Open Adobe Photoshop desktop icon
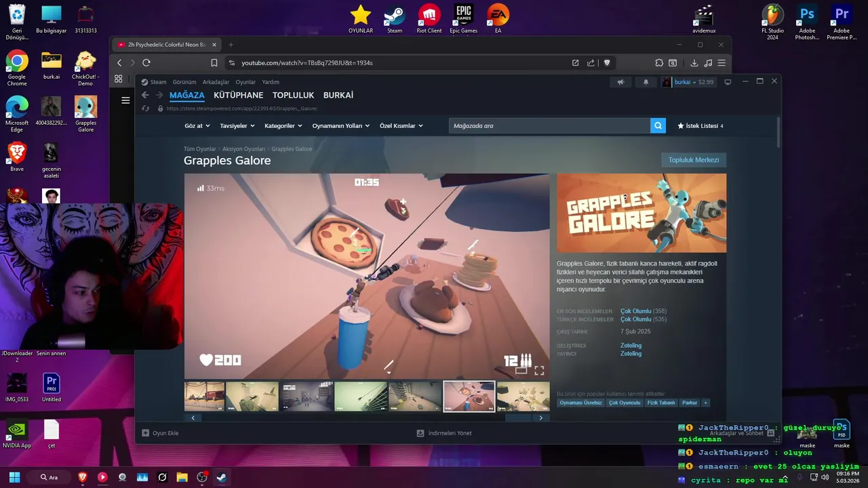868x488 pixels. click(x=807, y=22)
